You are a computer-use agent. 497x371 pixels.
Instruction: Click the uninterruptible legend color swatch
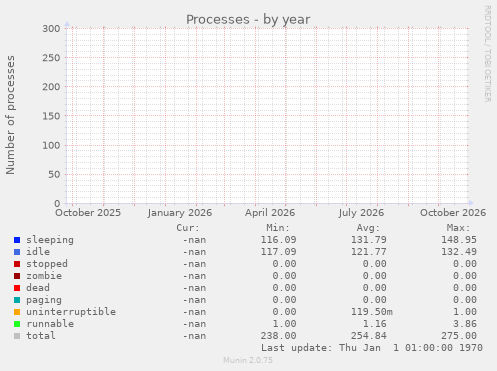click(x=17, y=312)
